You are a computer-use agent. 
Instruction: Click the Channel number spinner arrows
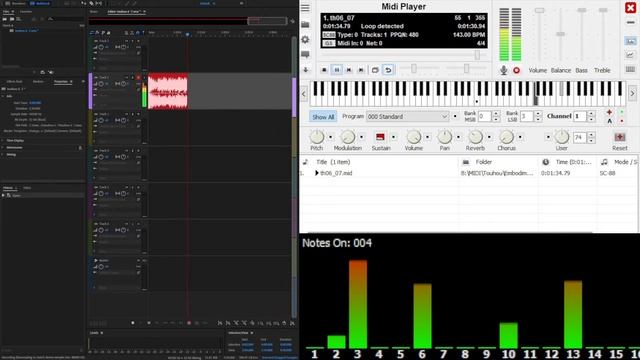click(591, 117)
